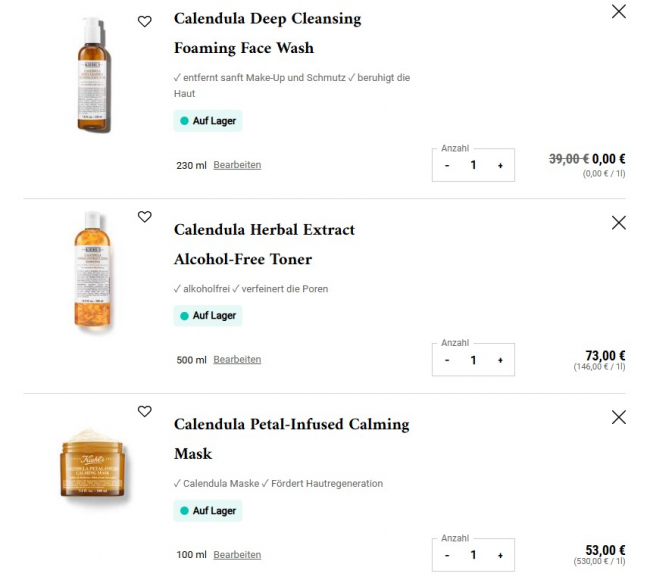Open the Calendula Herbal Extract Alcohol-Free Toner title
The image size is (650, 583).
[x=264, y=244]
